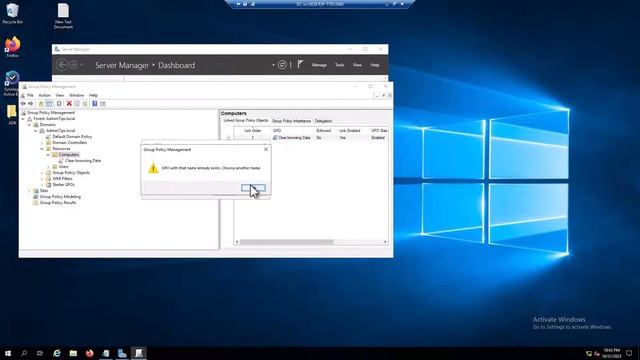Viewport: 640px width, 360px height.
Task: Click Server Manager back navigation arrow
Action: [62, 64]
